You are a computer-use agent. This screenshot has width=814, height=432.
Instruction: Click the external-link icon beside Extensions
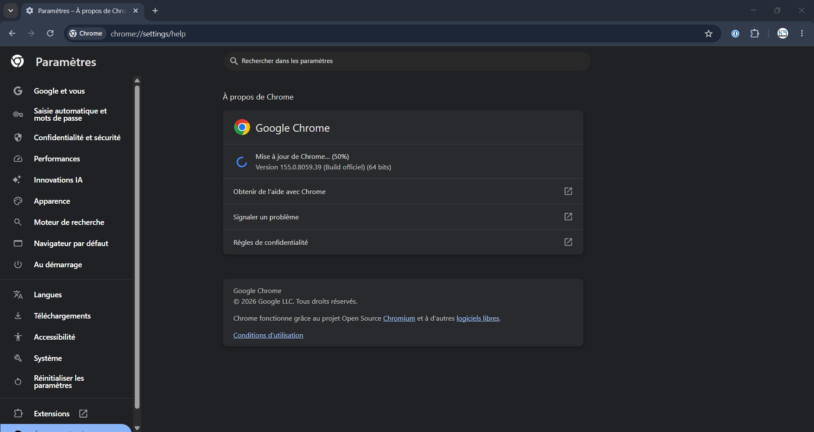coord(83,414)
